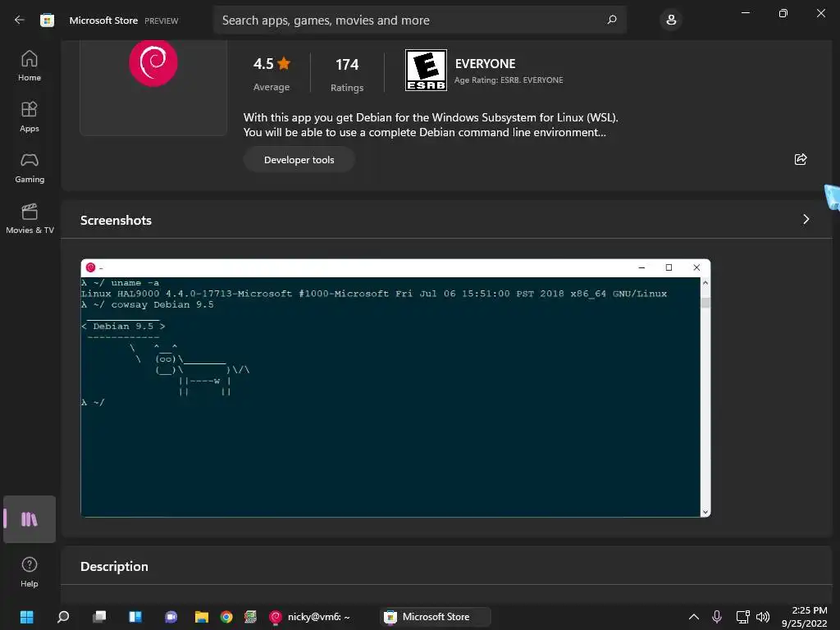Go back using the back arrow
This screenshot has height=630, width=840.
click(x=20, y=20)
